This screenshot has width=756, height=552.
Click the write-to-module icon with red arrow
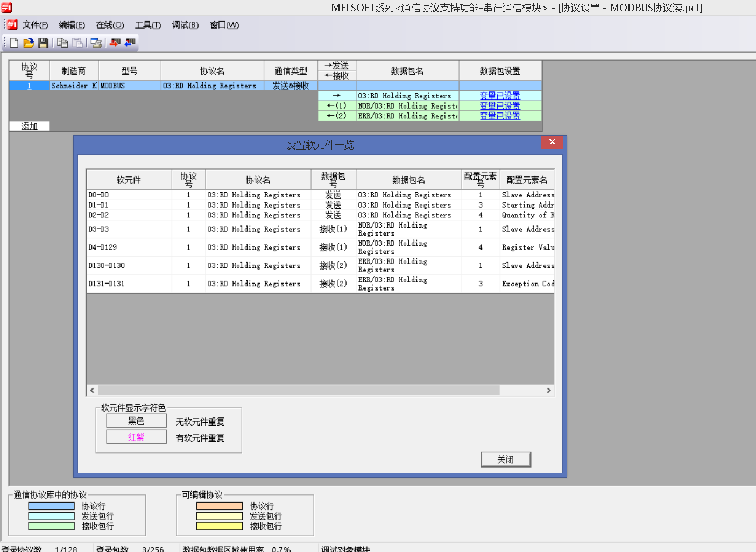point(115,43)
